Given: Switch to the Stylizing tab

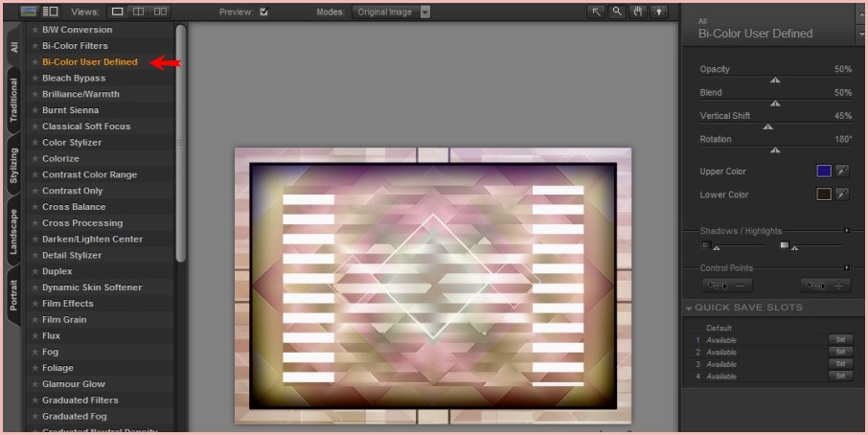Looking at the screenshot, I should 13,165.
